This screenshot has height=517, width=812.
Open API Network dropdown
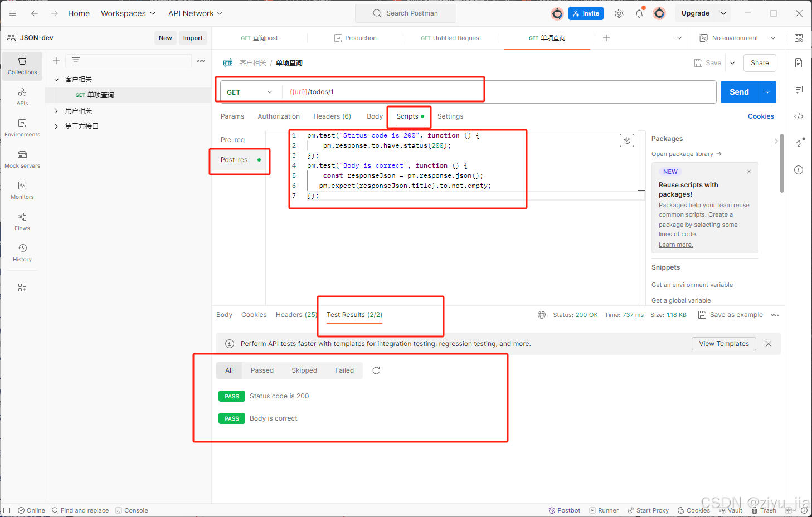[196, 13]
